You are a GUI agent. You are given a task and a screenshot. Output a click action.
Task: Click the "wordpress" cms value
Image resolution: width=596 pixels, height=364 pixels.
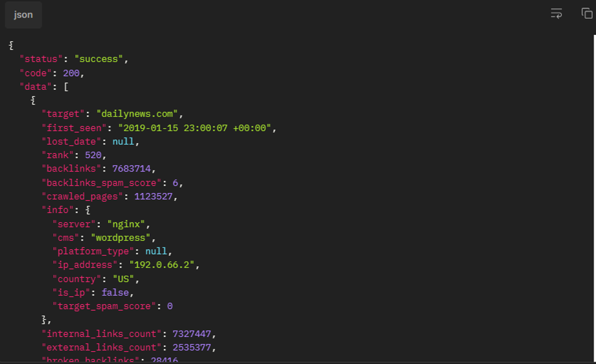tap(121, 238)
